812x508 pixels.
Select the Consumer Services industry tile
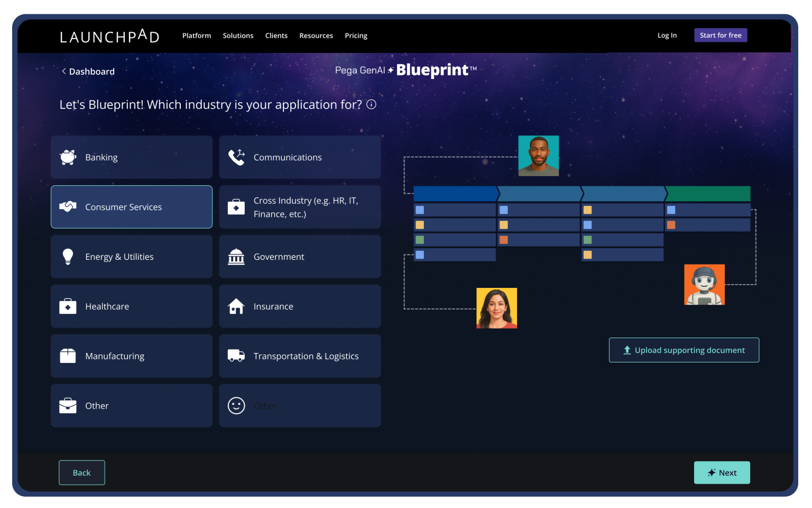point(131,207)
